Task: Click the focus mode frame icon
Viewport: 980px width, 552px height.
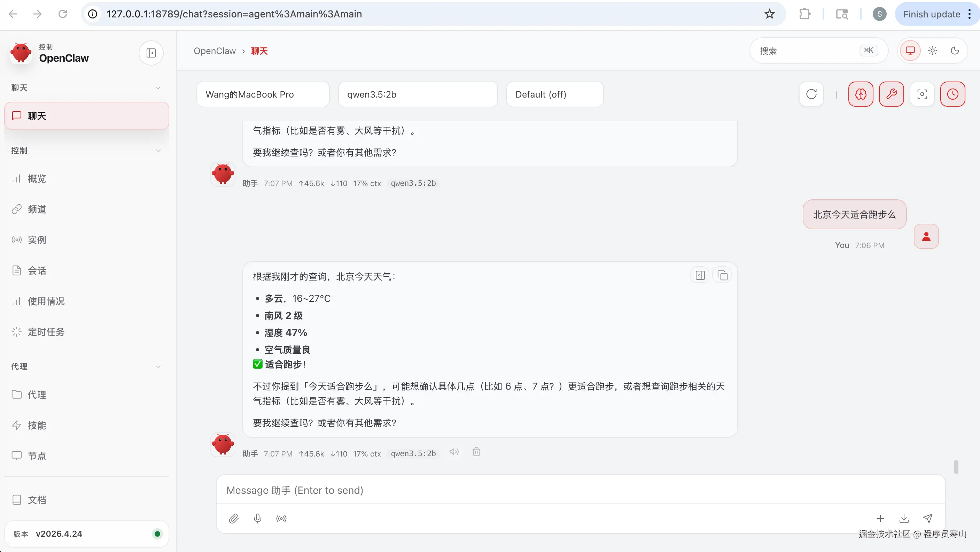Action: point(922,94)
